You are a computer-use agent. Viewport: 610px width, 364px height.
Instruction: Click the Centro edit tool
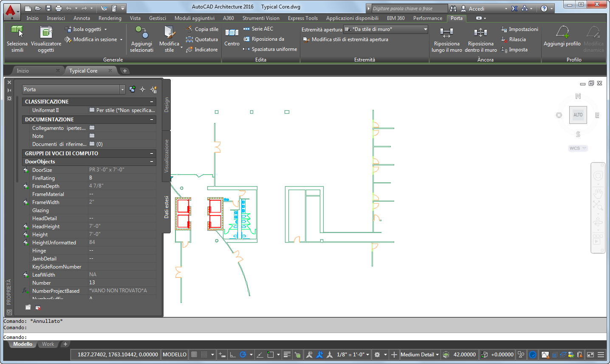(x=232, y=33)
